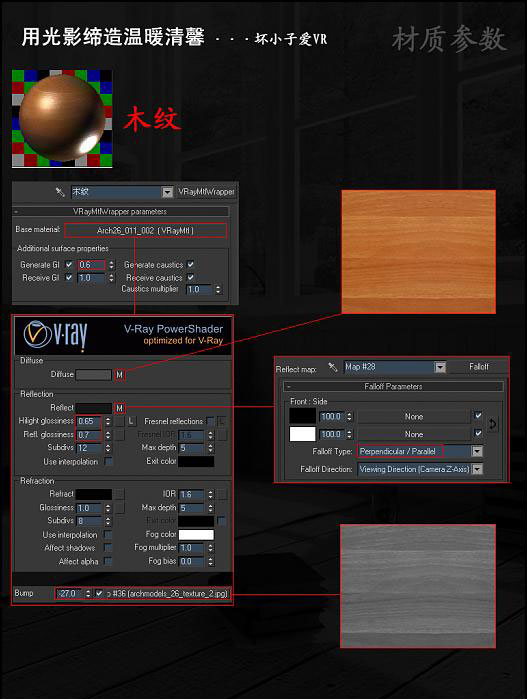Image resolution: width=527 pixels, height=699 pixels.
Task: Open Bump map #36 archmodels_26_texture_2.jpg button
Action: coord(168,594)
